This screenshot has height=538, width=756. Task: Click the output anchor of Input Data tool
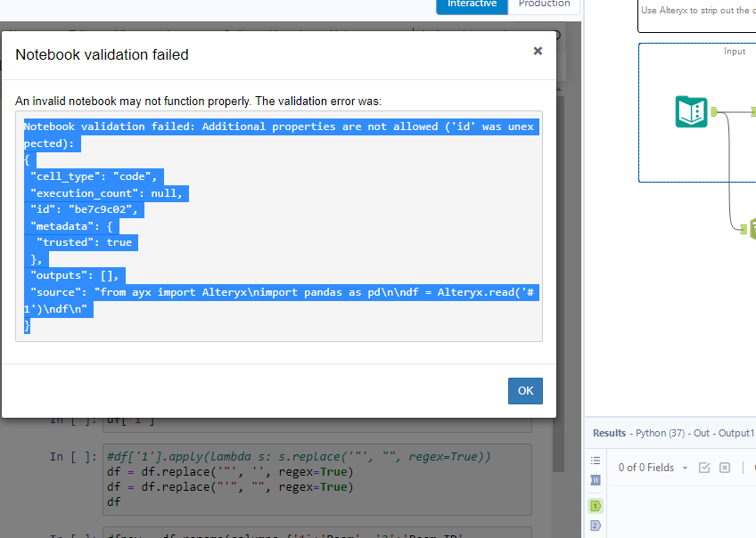[x=714, y=111]
